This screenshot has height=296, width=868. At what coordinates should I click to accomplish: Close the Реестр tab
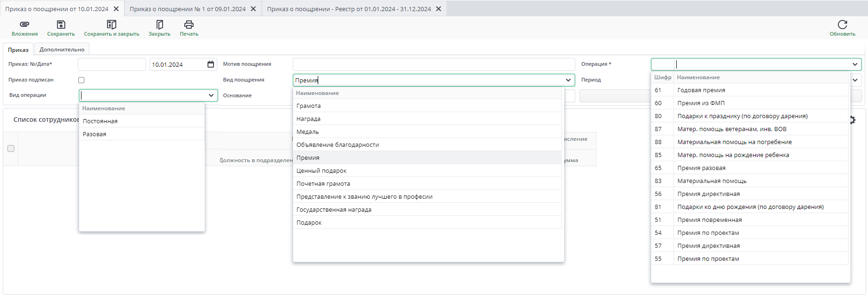coord(439,9)
